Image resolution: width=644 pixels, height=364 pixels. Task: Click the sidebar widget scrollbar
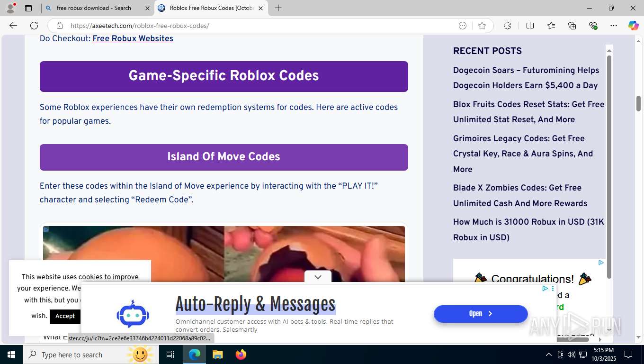[x=609, y=166]
